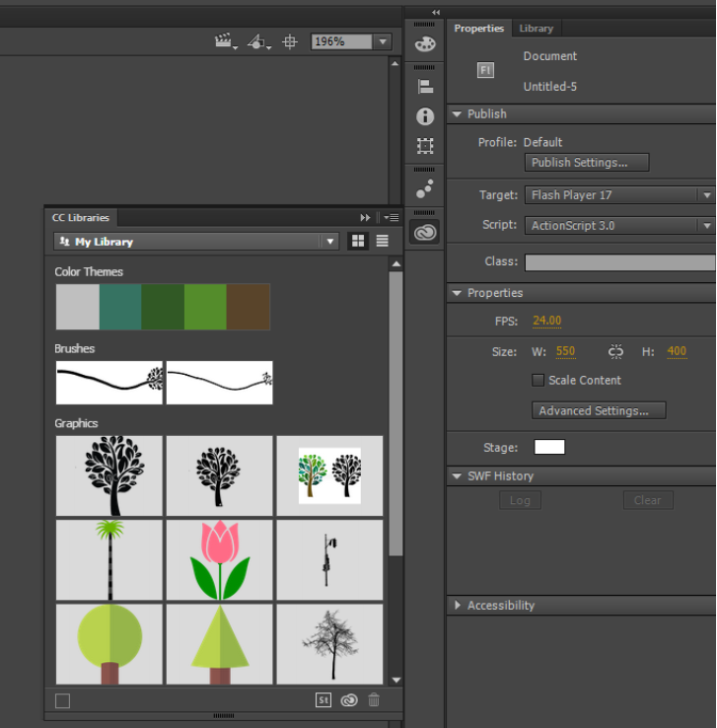Viewport: 717px width, 728px height.
Task: Open the CC Libraries panel options menu
Action: tap(392, 217)
